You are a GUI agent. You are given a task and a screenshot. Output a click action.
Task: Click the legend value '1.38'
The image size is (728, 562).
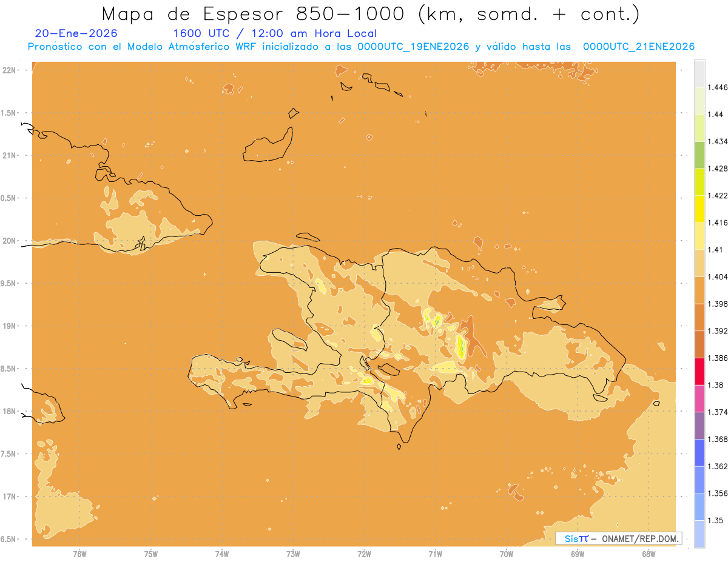pos(715,385)
